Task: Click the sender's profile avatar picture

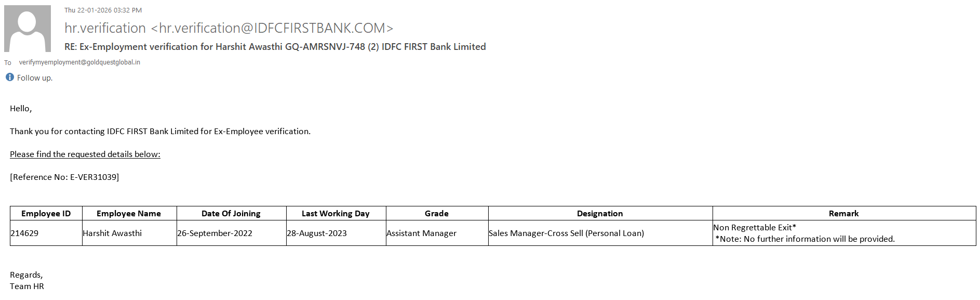Action: (x=28, y=29)
